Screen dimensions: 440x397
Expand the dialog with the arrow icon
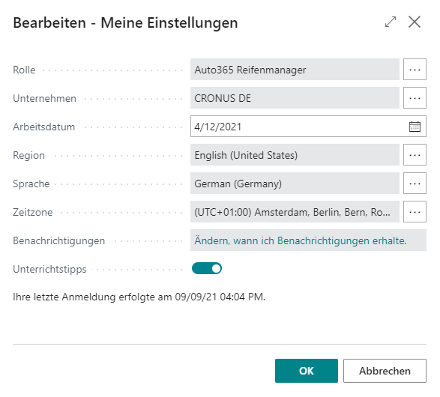pyautogui.click(x=390, y=22)
